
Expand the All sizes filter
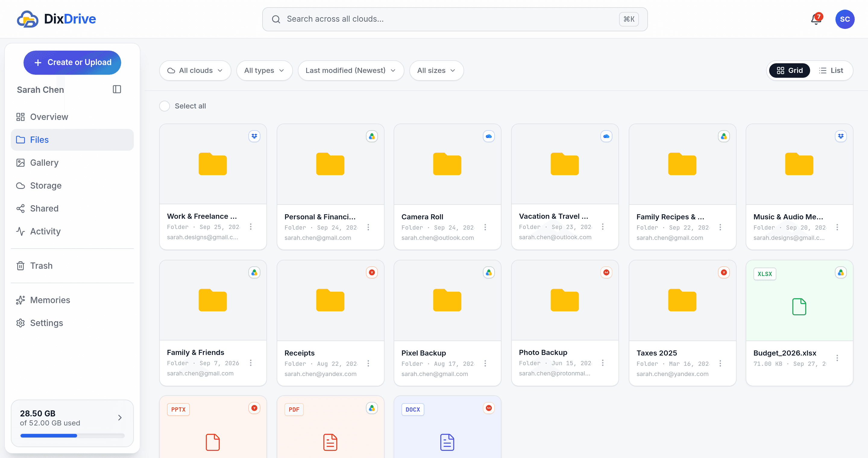click(436, 71)
